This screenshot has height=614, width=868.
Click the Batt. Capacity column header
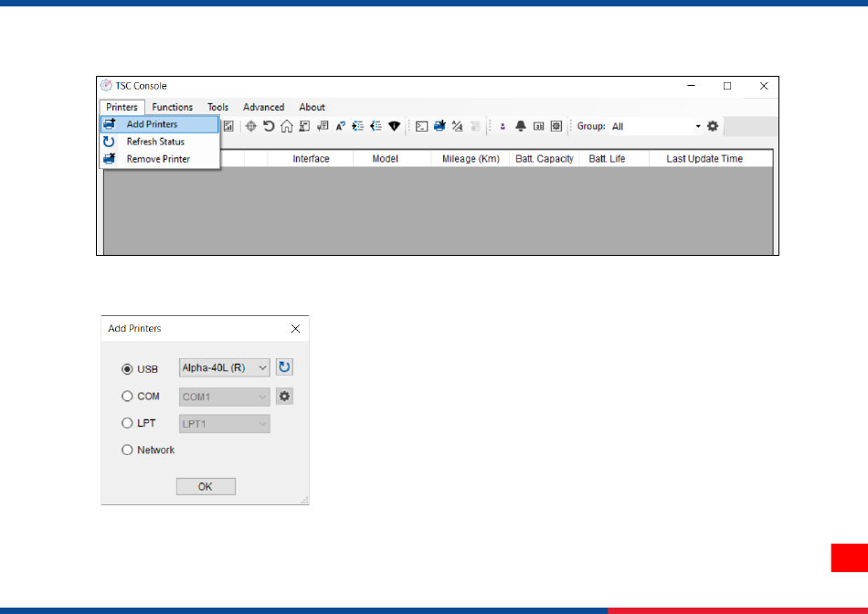click(x=545, y=159)
